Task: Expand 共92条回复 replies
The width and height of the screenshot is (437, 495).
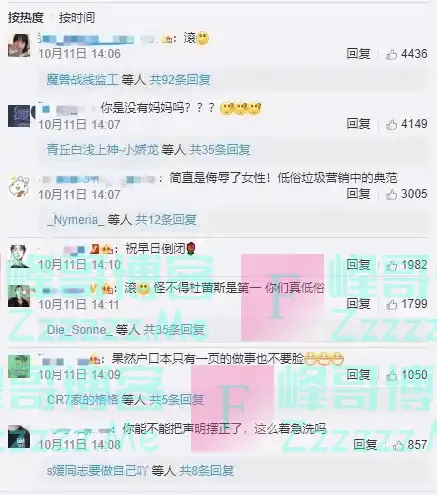Action: click(180, 80)
